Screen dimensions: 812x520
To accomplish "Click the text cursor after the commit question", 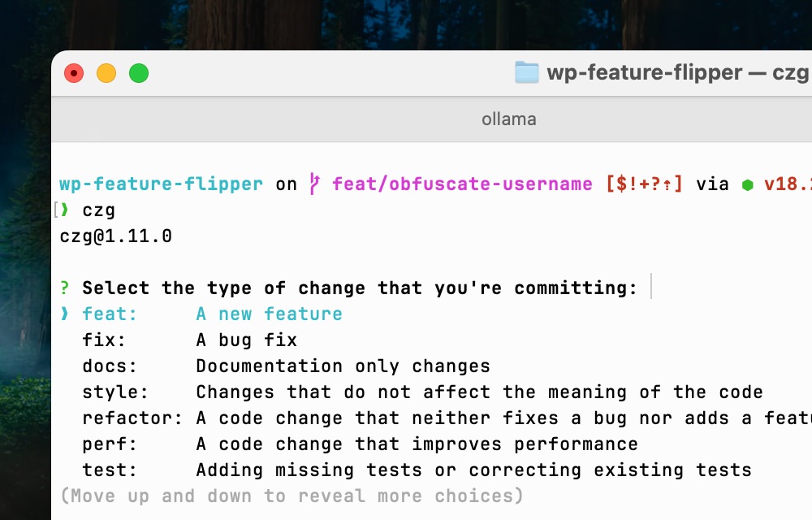I will coord(651,288).
